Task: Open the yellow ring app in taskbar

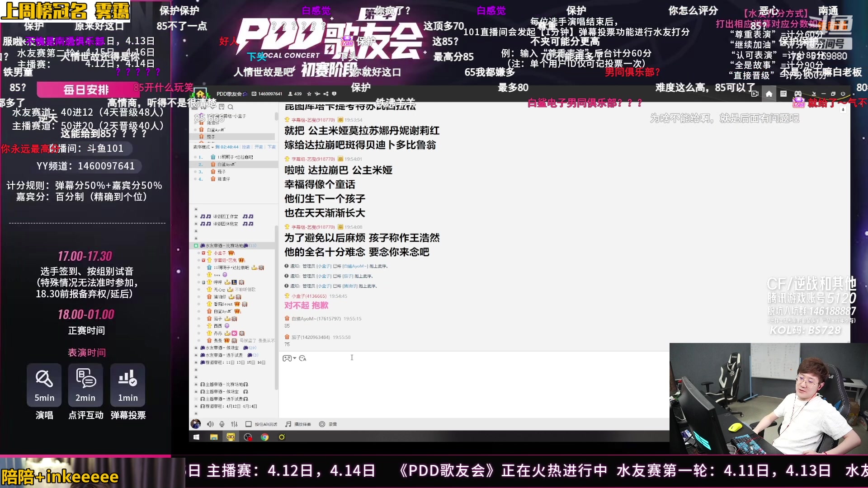Action: [x=282, y=437]
